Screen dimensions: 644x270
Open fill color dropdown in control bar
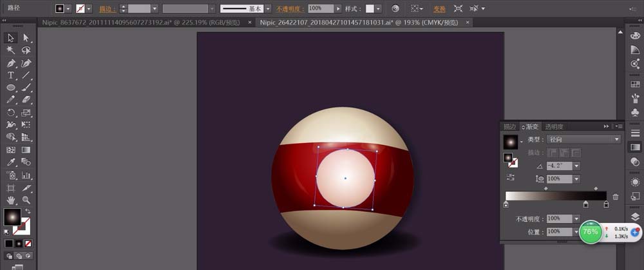point(68,8)
